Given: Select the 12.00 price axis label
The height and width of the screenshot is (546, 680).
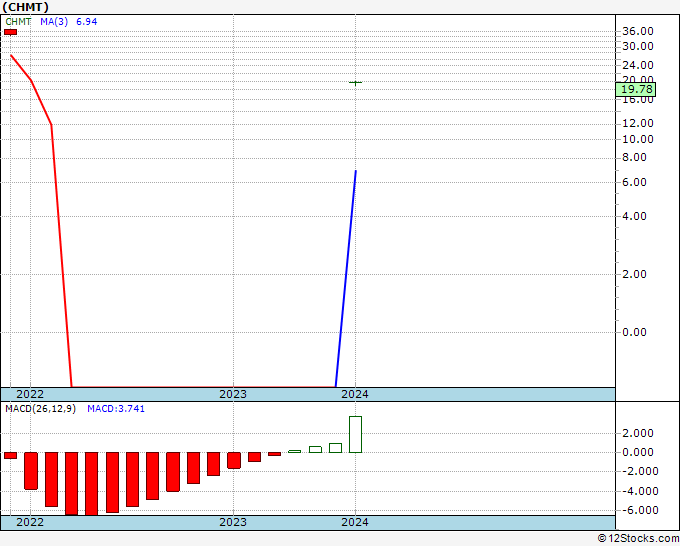Looking at the screenshot, I should pos(638,124).
